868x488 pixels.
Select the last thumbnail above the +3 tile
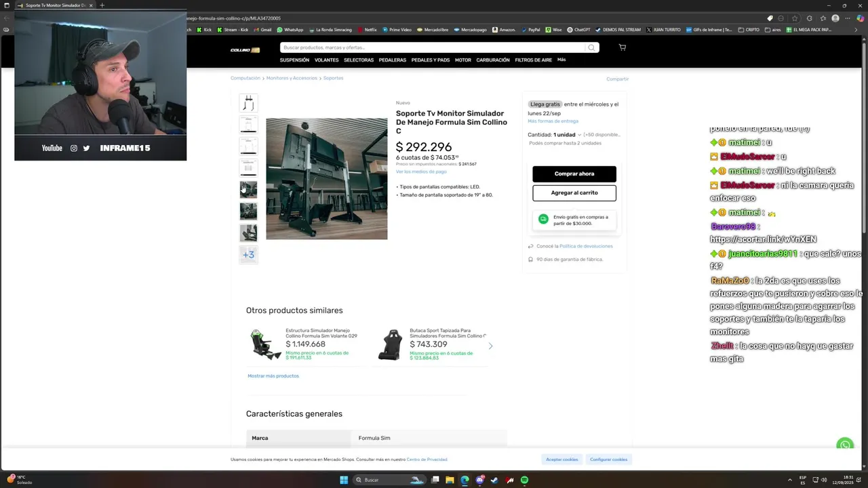pyautogui.click(x=248, y=232)
